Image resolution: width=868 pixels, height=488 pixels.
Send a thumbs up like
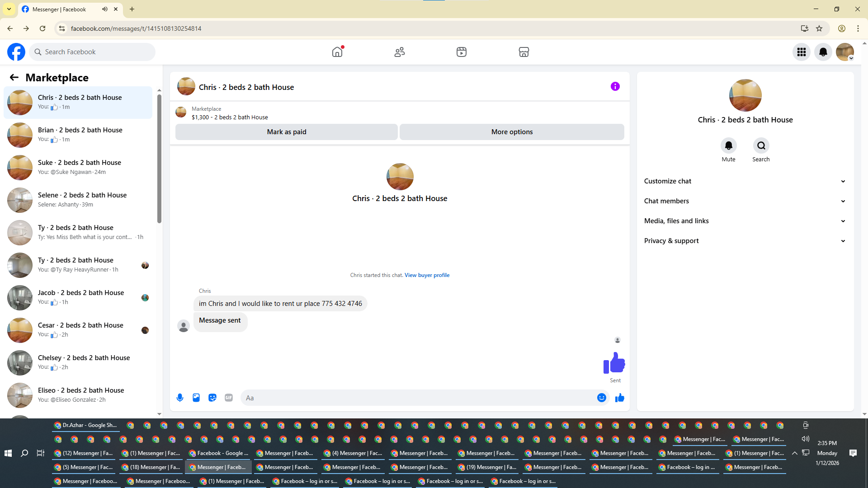tap(619, 398)
